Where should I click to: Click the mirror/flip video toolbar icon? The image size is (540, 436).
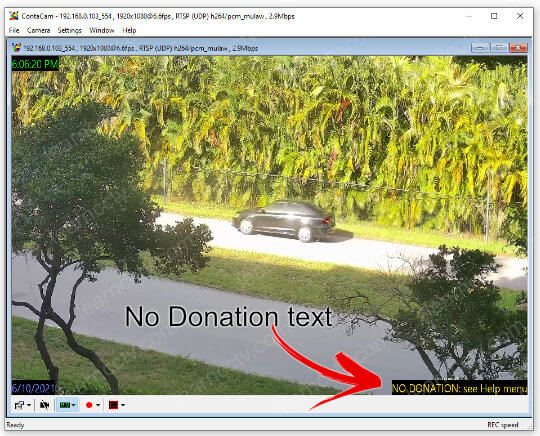point(44,405)
